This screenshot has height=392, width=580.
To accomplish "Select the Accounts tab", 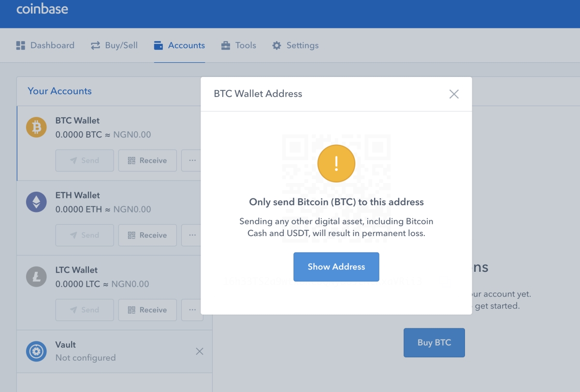I will [x=179, y=45].
